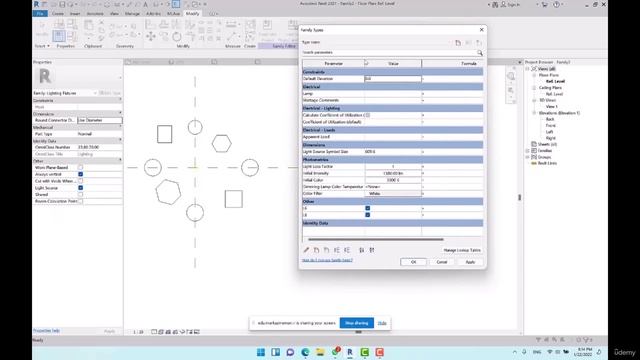Open the Add-Ins ribbon tab

click(x=153, y=13)
